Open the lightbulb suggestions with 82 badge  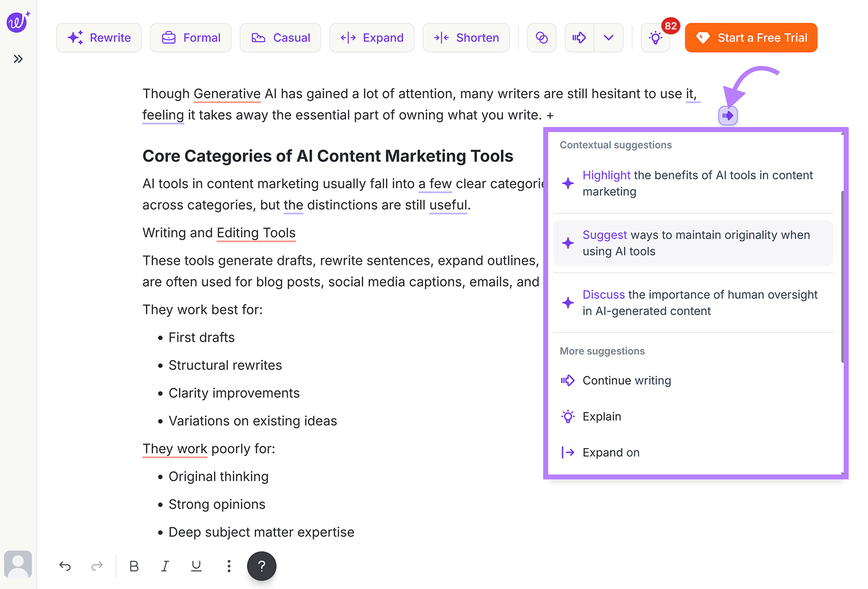[x=655, y=38]
